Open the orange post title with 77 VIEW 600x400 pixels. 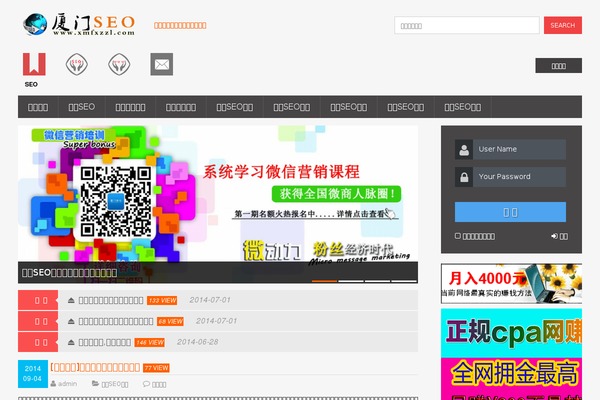(95, 367)
